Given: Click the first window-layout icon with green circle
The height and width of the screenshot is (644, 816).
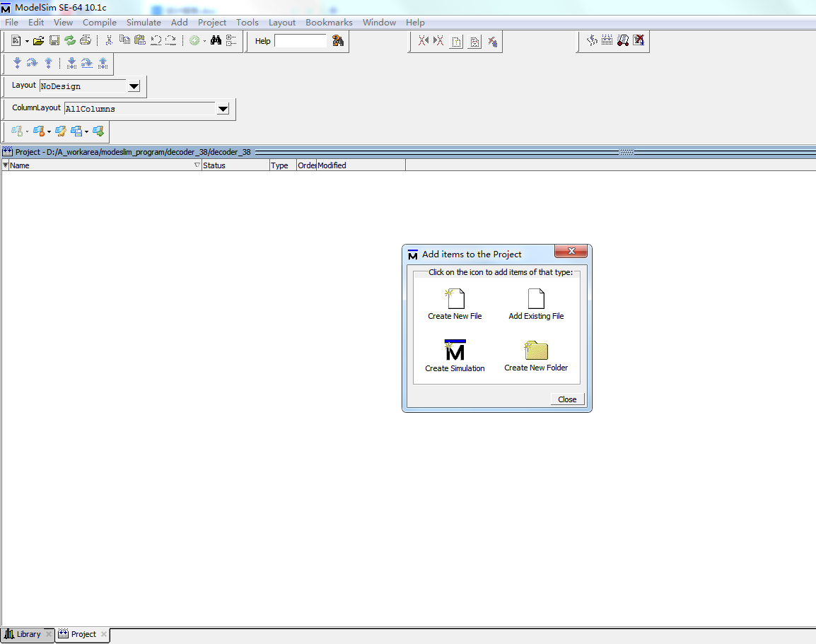Looking at the screenshot, I should (x=17, y=131).
